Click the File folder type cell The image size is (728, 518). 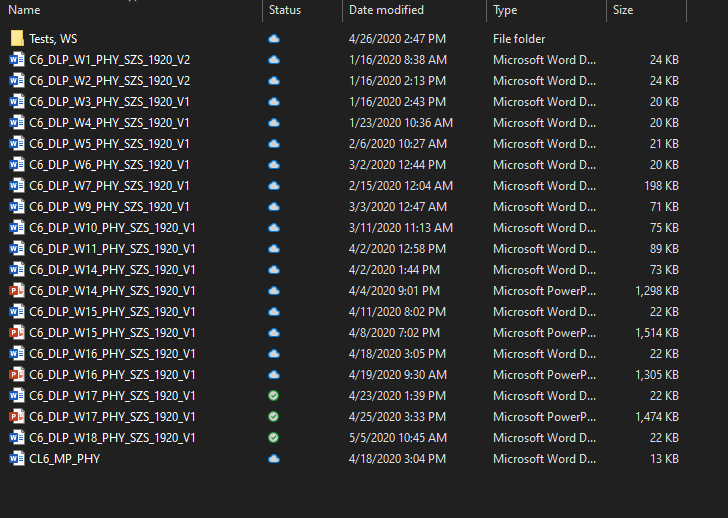[519, 39]
